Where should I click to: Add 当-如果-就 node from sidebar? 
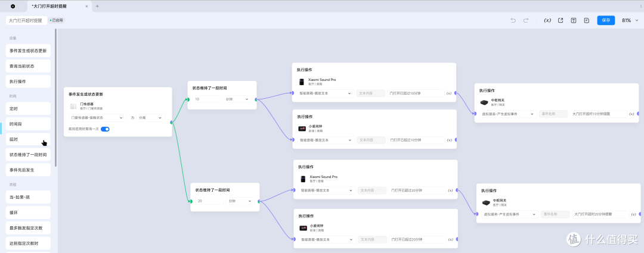[x=28, y=197]
